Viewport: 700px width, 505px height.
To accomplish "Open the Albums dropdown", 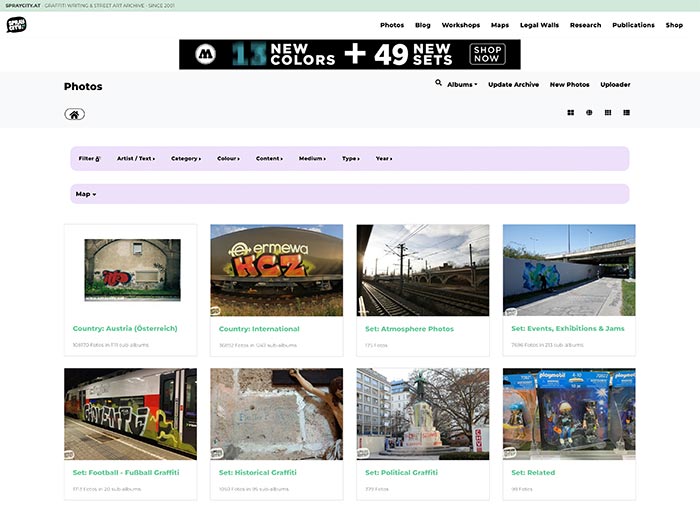I will tap(462, 85).
